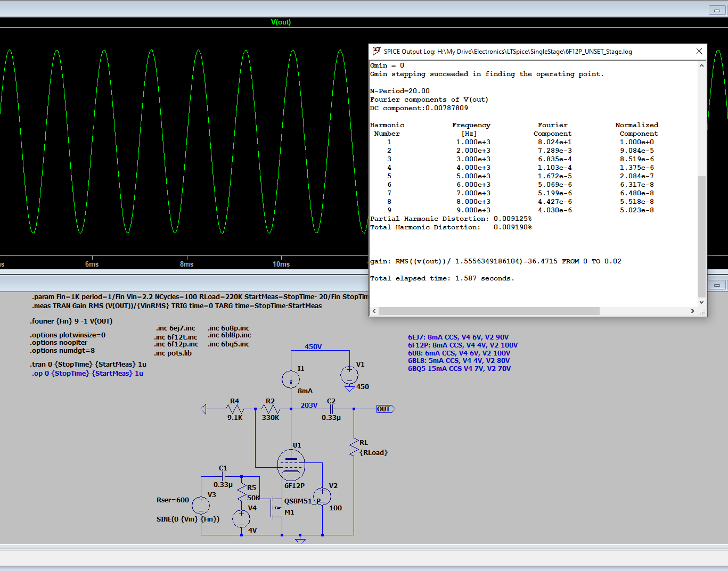Image resolution: width=728 pixels, height=571 pixels.
Task: Click the 6F12P: 8mA CCS comment line
Action: [x=463, y=345]
